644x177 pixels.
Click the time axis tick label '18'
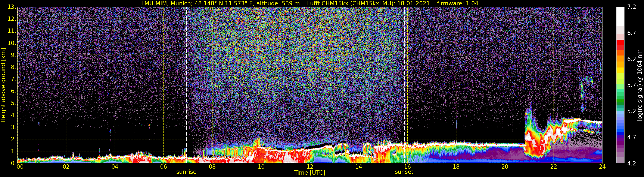(x=456, y=167)
